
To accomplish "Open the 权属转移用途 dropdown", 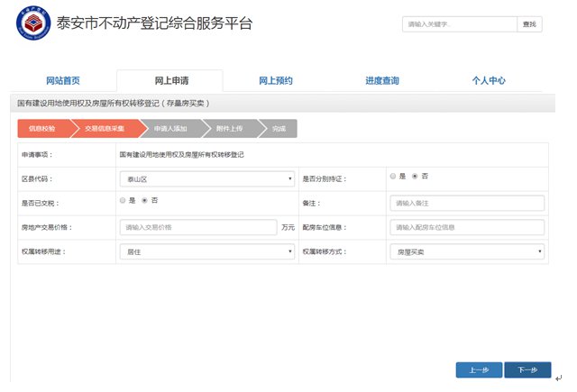I will point(206,251).
